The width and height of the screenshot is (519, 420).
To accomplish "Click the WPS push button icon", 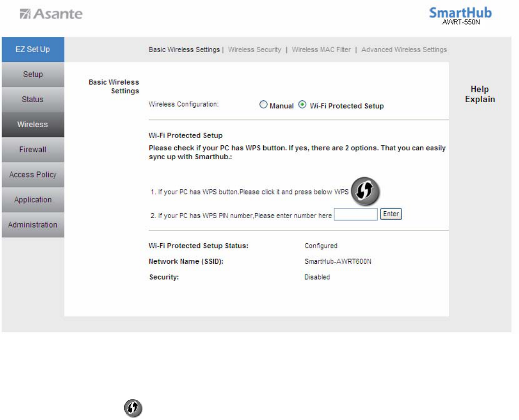I will click(x=365, y=191).
